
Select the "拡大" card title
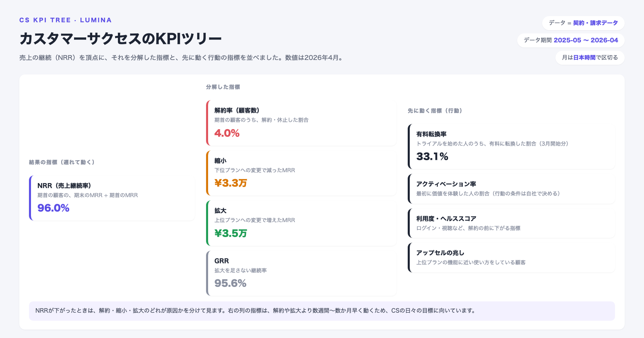pos(221,210)
